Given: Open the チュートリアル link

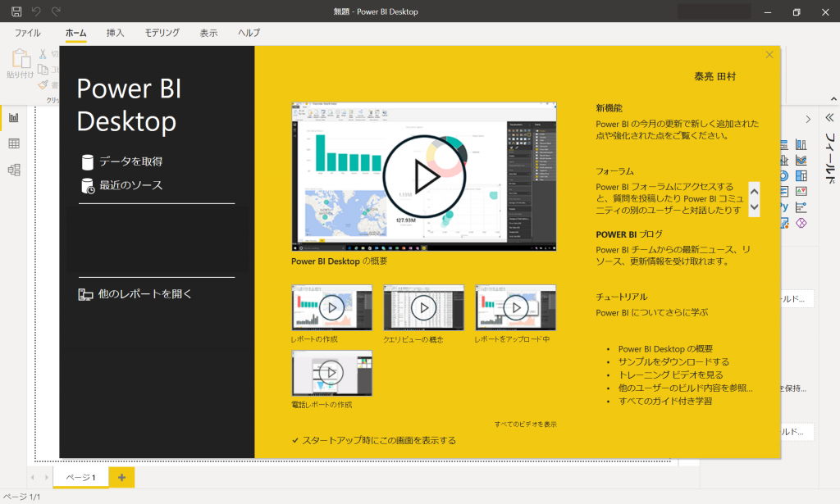Looking at the screenshot, I should click(x=622, y=297).
